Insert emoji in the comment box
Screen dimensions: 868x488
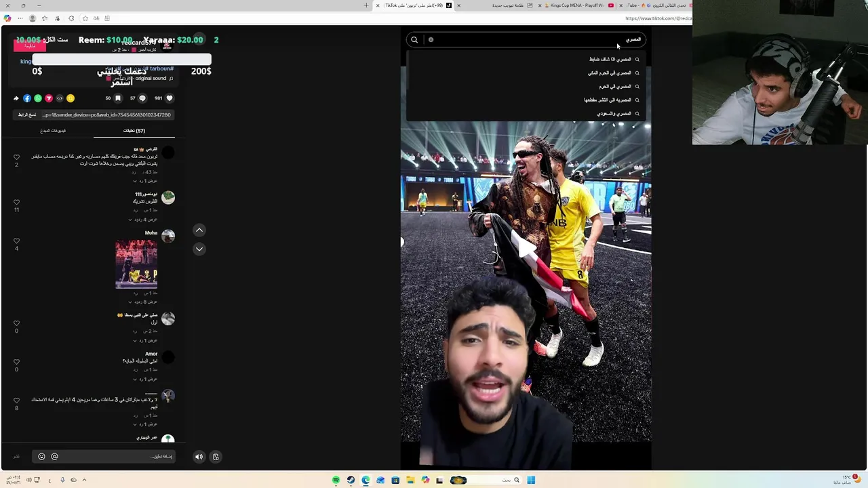pyautogui.click(x=41, y=457)
